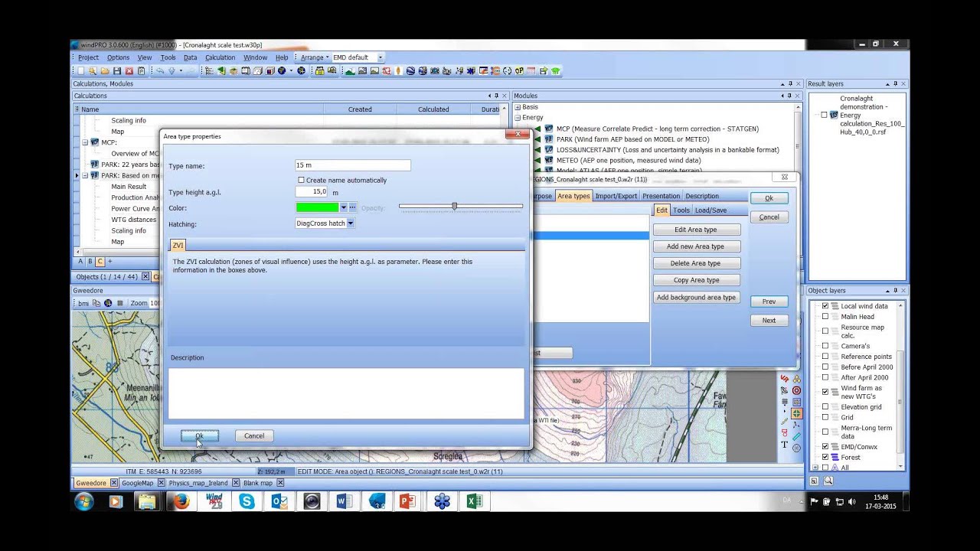Screen dimensions: 980x551
Task: Click the green color swatch
Action: [x=317, y=207]
